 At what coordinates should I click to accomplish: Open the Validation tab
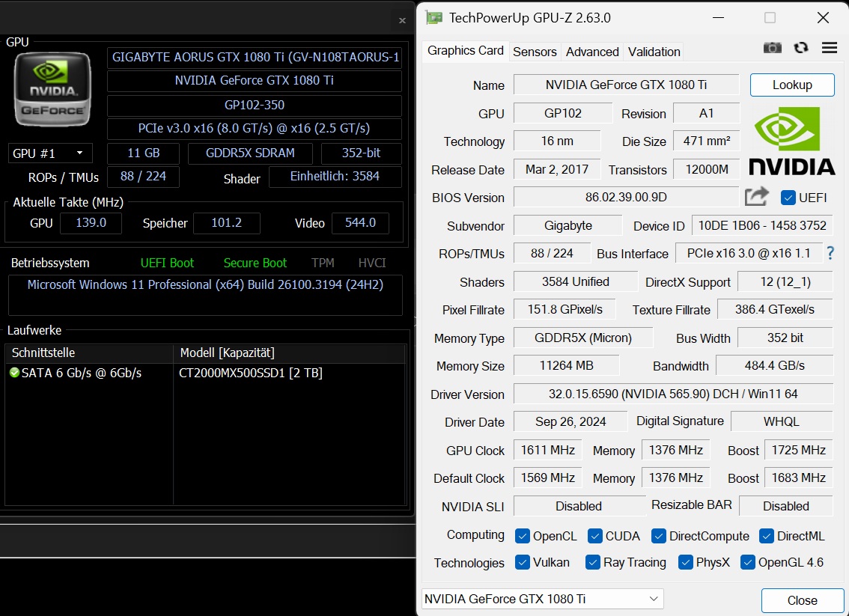click(654, 52)
